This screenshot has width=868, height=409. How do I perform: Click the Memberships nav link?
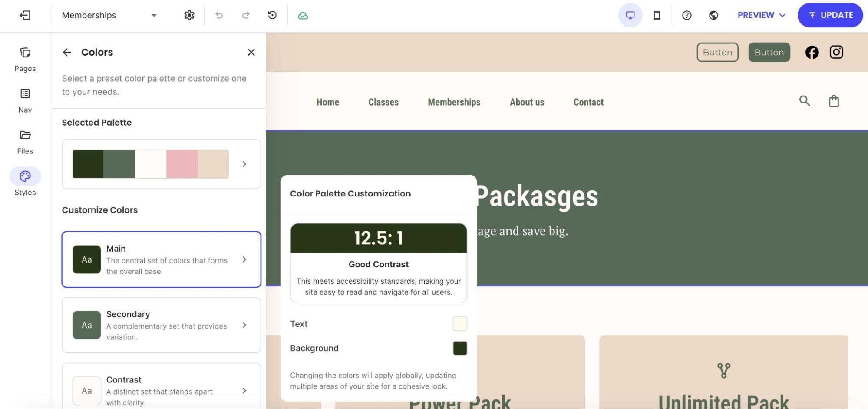(x=454, y=102)
